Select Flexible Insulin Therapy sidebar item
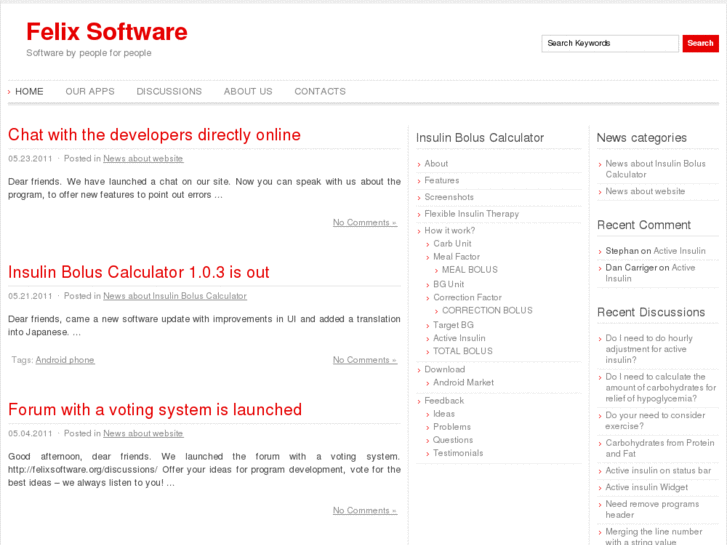Screen dimensions: 727x545 (x=472, y=214)
